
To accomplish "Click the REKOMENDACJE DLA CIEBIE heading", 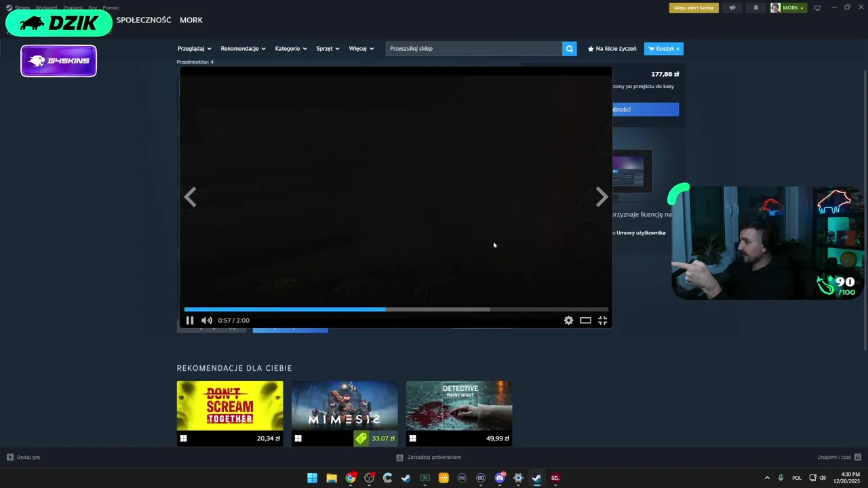I will coord(235,368).
